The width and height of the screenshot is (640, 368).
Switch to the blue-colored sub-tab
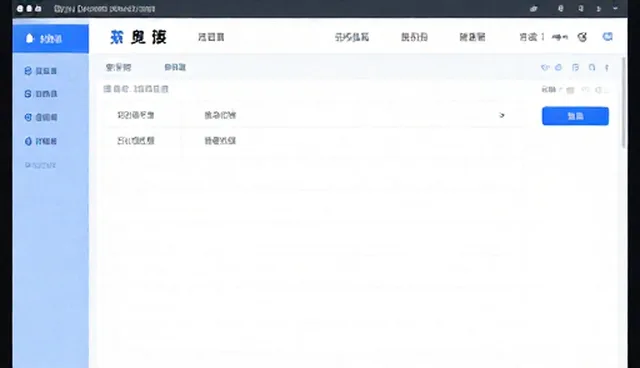tap(175, 67)
